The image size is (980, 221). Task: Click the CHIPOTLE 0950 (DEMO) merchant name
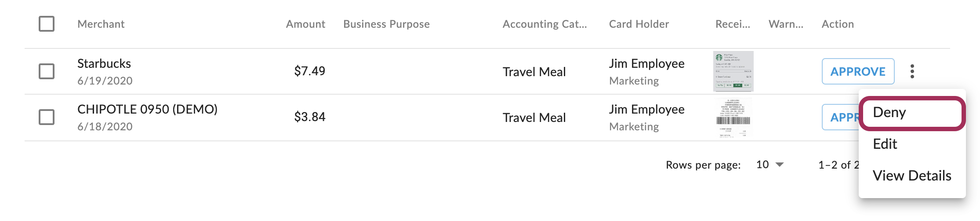(x=147, y=110)
